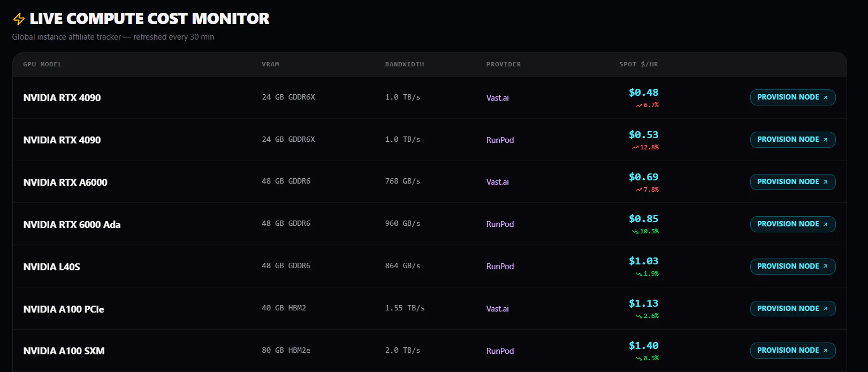The width and height of the screenshot is (868, 372).
Task: Click the upward trend icon next to 6.7%
Action: [x=638, y=105]
